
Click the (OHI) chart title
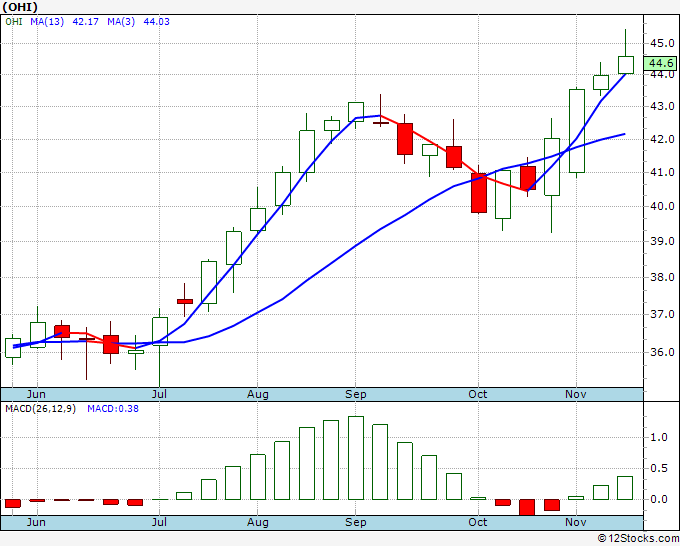tap(20, 7)
